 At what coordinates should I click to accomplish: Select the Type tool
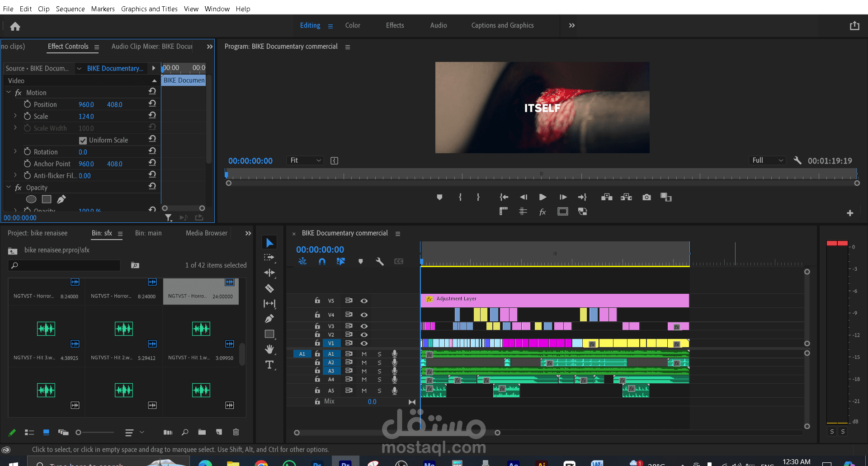pyautogui.click(x=269, y=365)
